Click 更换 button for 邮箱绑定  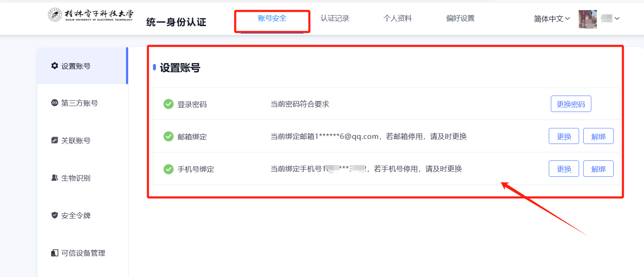pyautogui.click(x=563, y=136)
